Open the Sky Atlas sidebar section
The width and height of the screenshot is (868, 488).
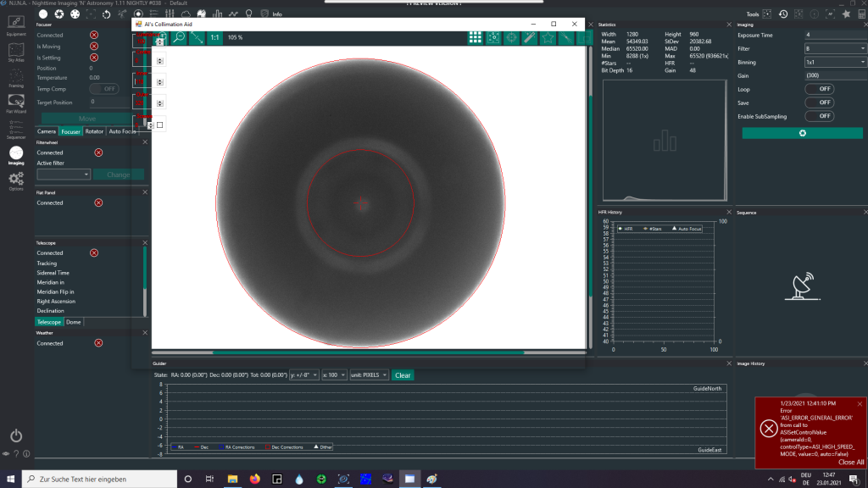coord(16,52)
